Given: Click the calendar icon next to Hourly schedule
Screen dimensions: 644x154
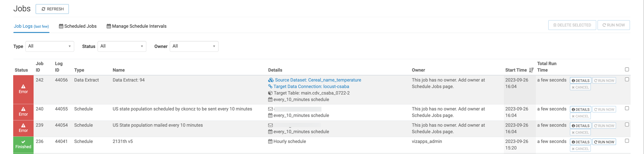Looking at the screenshot, I should pyautogui.click(x=270, y=141).
